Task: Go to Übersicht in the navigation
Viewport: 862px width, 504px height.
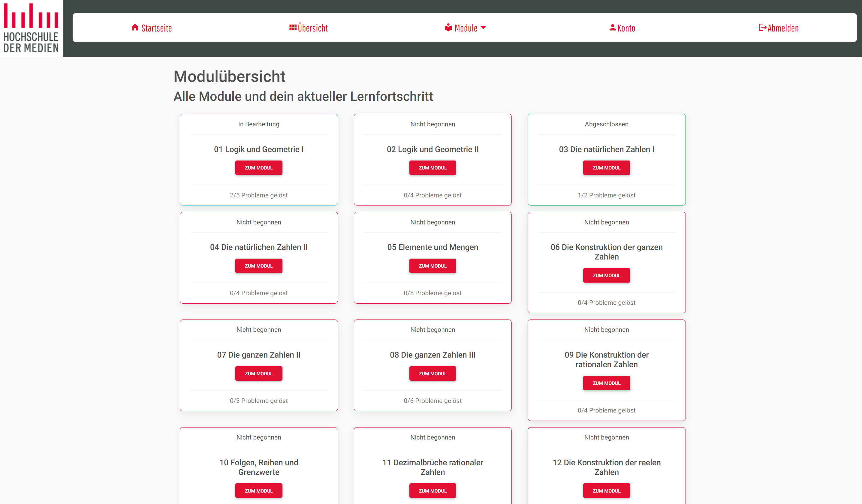Action: [x=309, y=28]
